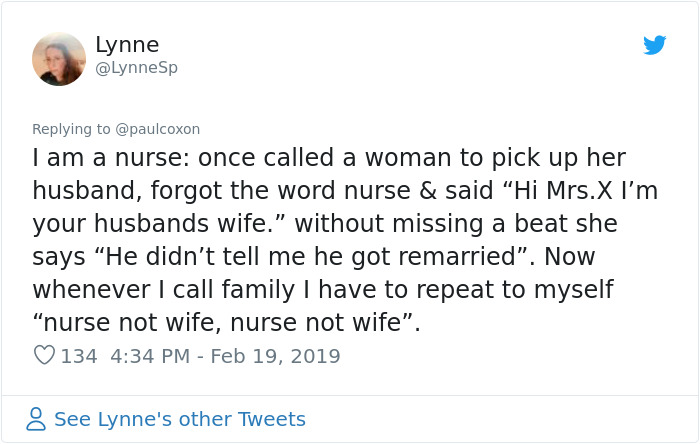The height and width of the screenshot is (444, 700).
Task: Open the @paulcoxon mention link
Action: pyautogui.click(x=158, y=129)
